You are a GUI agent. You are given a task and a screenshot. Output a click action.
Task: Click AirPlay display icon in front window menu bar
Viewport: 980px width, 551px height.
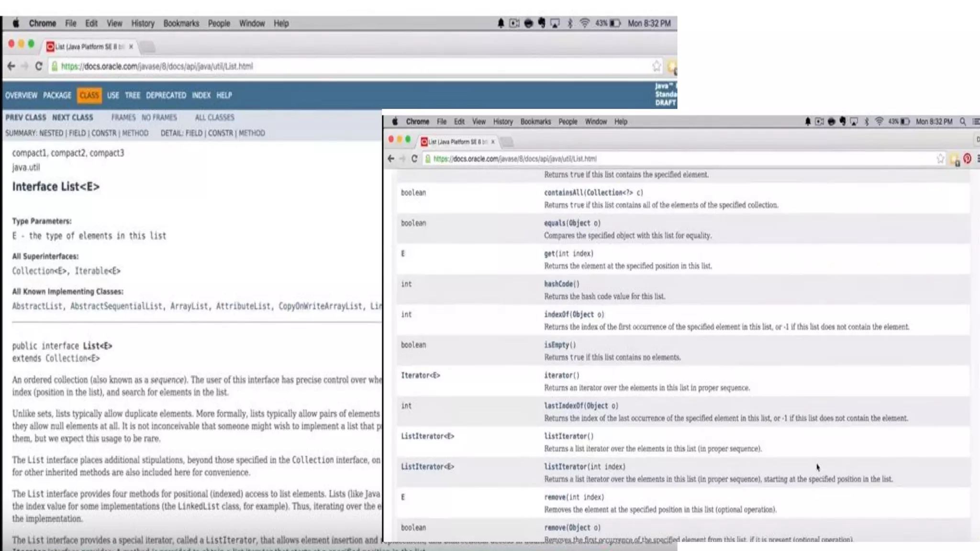(x=854, y=121)
